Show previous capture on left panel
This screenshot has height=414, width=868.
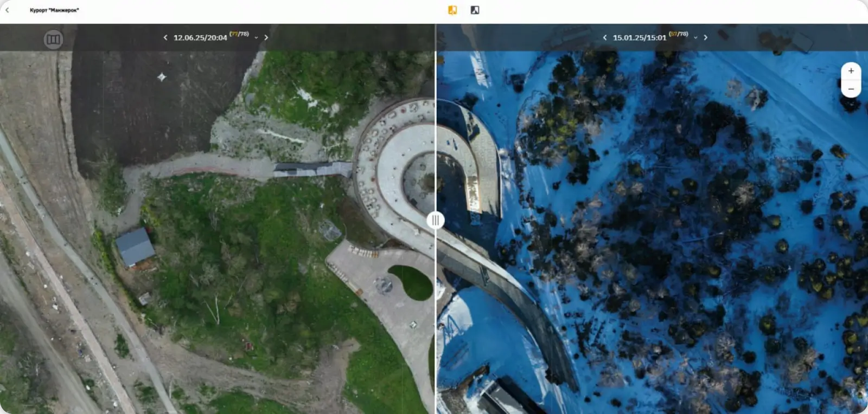click(x=165, y=37)
